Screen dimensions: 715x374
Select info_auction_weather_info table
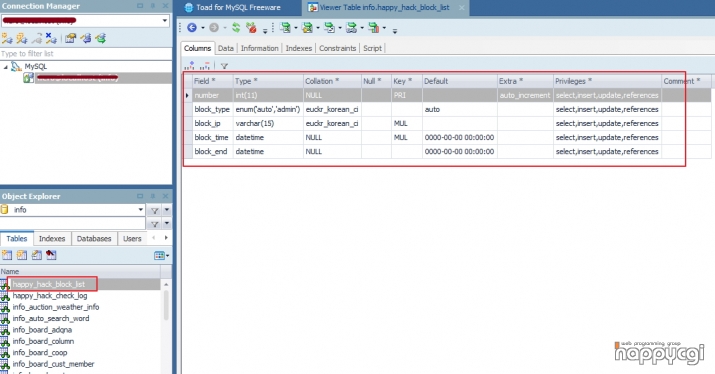point(56,307)
